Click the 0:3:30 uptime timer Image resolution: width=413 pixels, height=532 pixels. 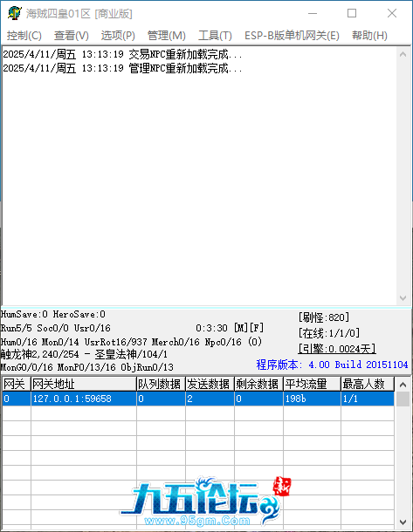point(211,328)
